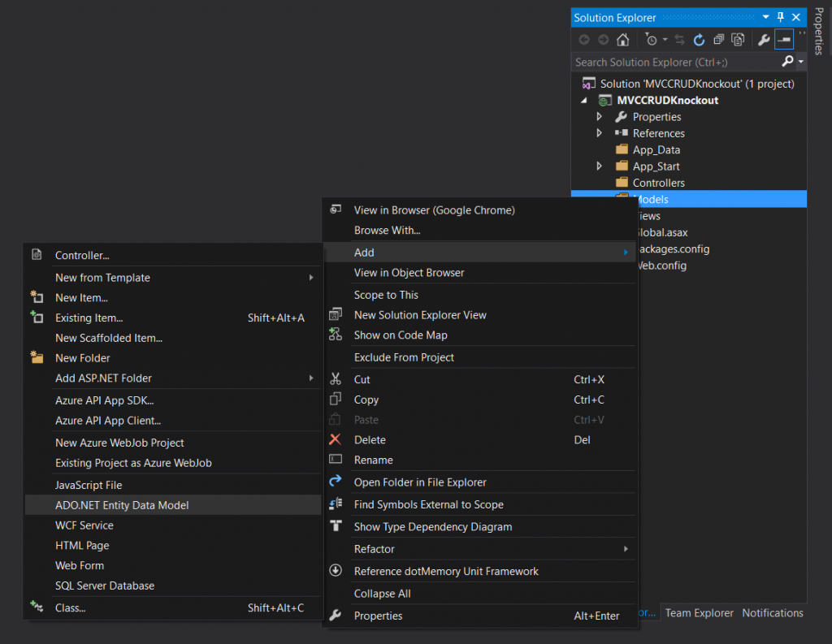
Task: Click the Find Symbols External to Scope icon
Action: [336, 504]
